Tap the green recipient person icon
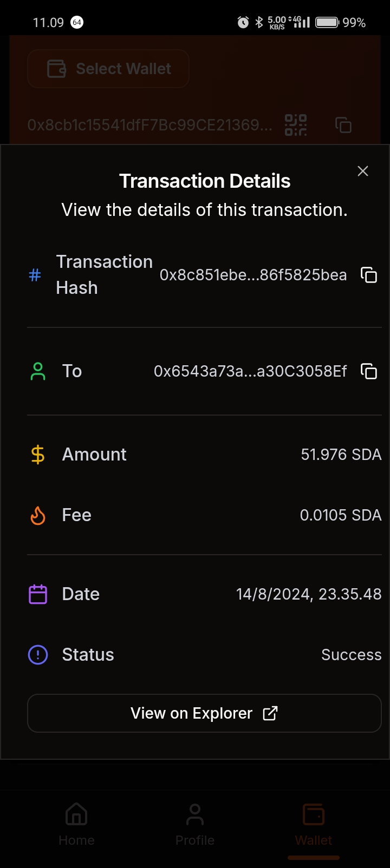The width and height of the screenshot is (390, 868). click(x=38, y=371)
